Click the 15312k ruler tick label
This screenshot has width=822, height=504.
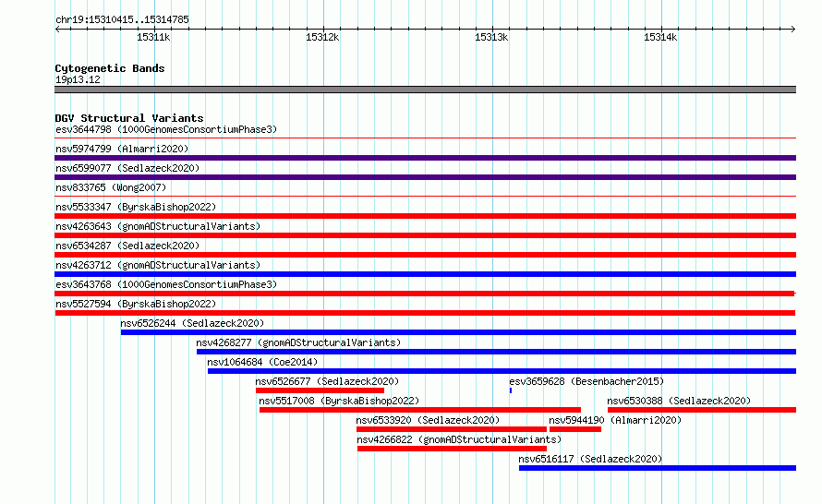[322, 37]
